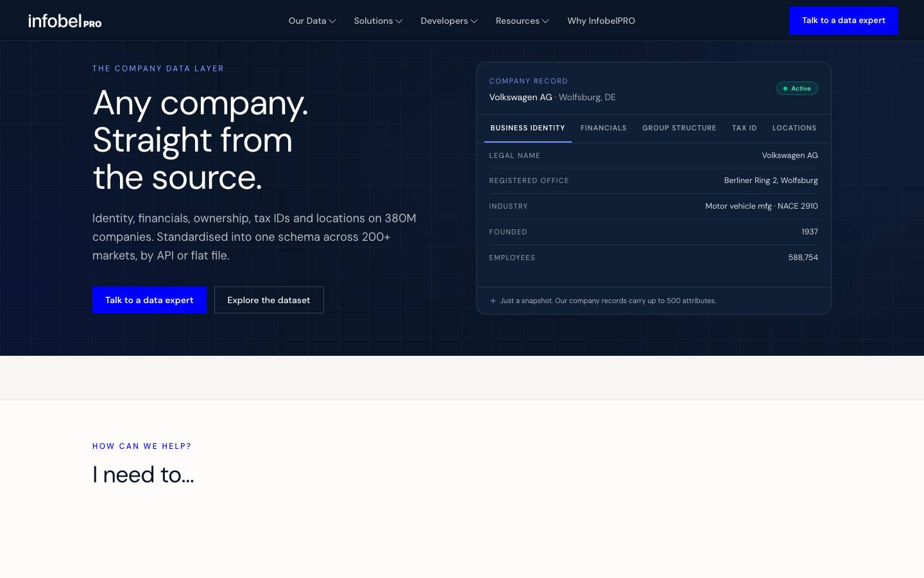Show the Tax ID tab

[744, 128]
